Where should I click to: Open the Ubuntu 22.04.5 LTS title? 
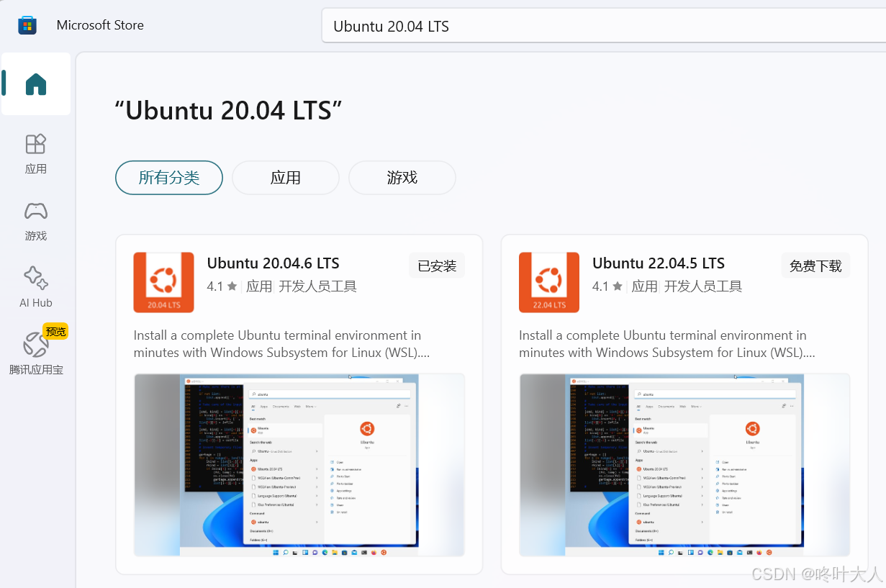coord(659,263)
